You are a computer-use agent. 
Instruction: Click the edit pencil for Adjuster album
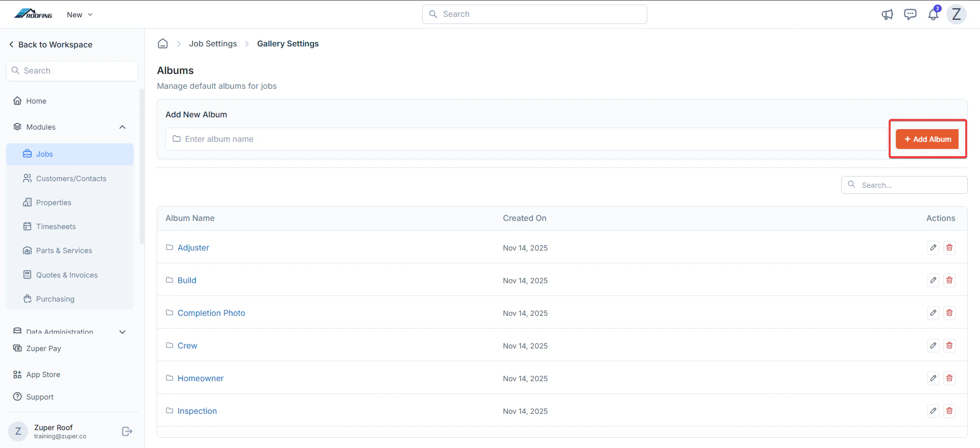933,247
